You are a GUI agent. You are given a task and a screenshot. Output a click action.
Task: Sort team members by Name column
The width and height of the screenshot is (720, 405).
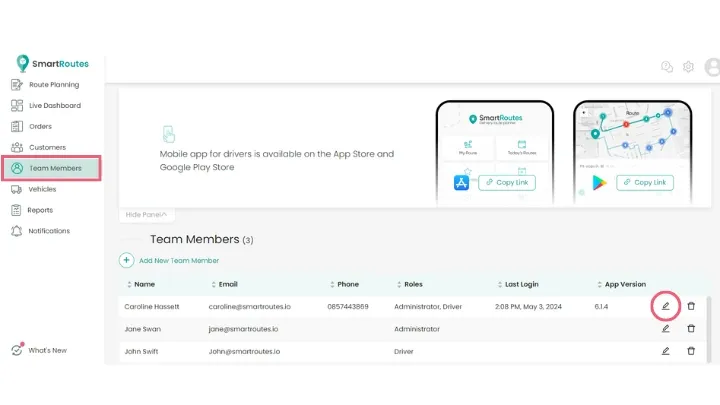pyautogui.click(x=139, y=284)
